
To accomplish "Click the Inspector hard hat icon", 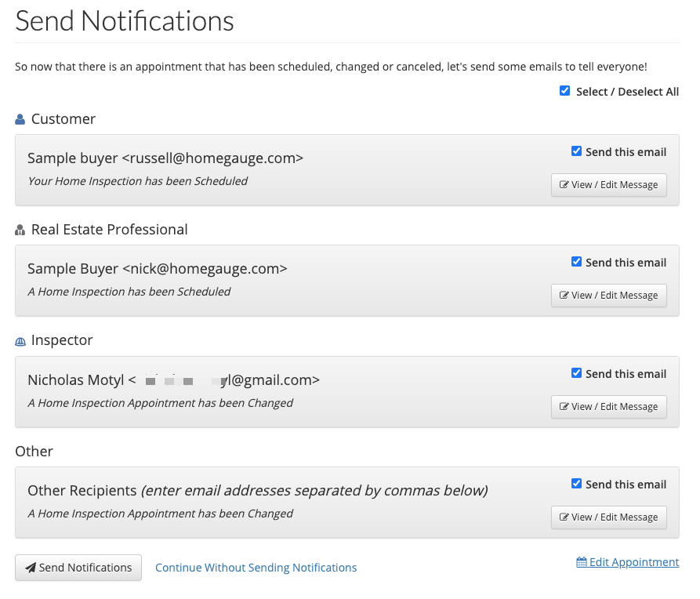I will [x=20, y=341].
